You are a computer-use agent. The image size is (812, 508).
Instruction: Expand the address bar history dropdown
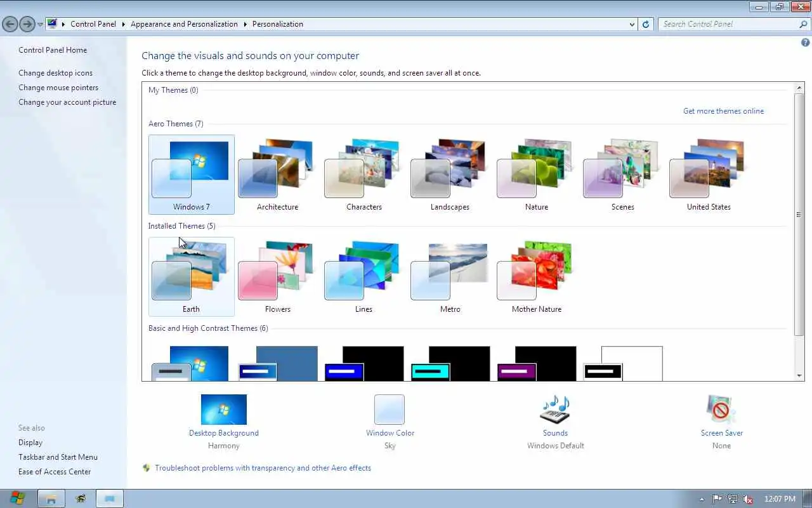point(632,24)
